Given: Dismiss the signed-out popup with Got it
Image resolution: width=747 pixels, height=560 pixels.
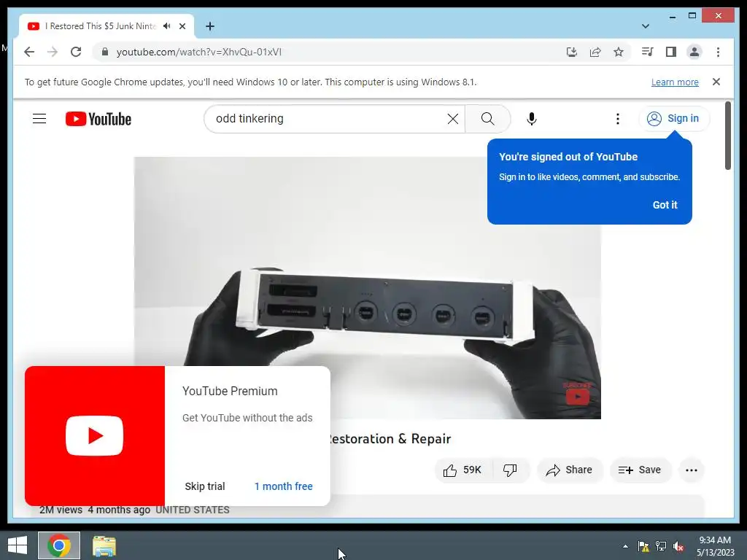Looking at the screenshot, I should 665,205.
